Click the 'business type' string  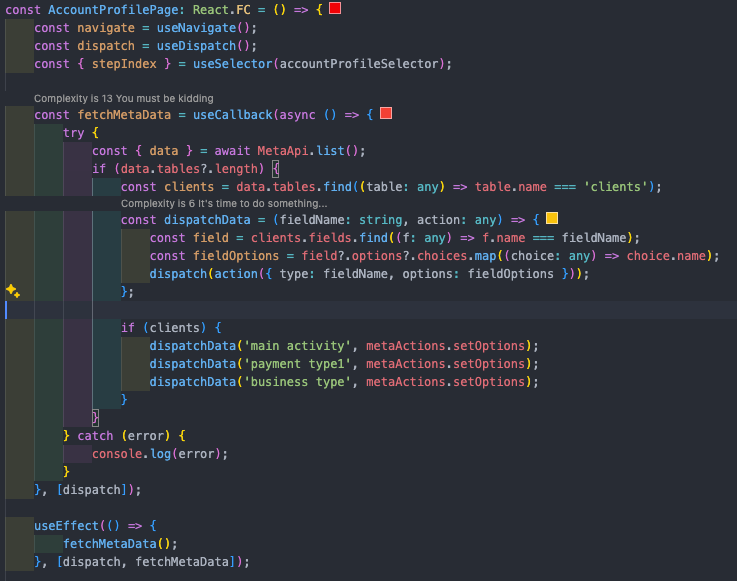[297, 382]
